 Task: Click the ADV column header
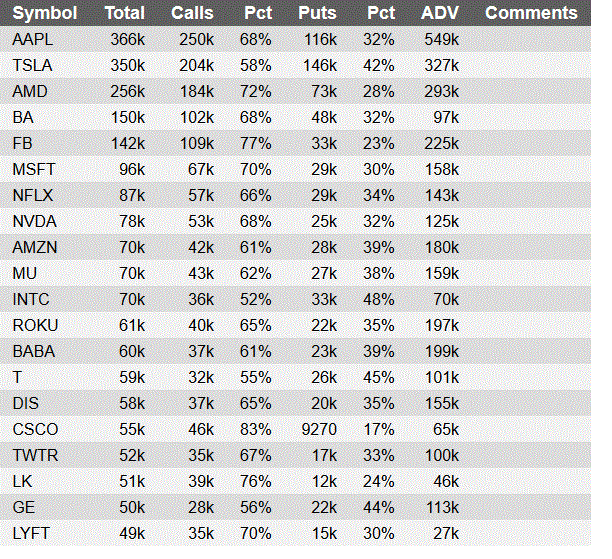(x=439, y=13)
